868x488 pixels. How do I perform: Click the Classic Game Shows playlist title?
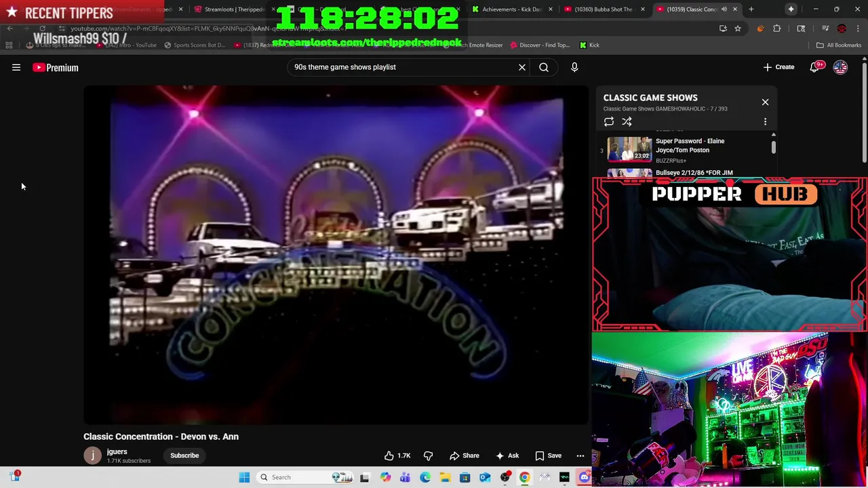pos(650,98)
